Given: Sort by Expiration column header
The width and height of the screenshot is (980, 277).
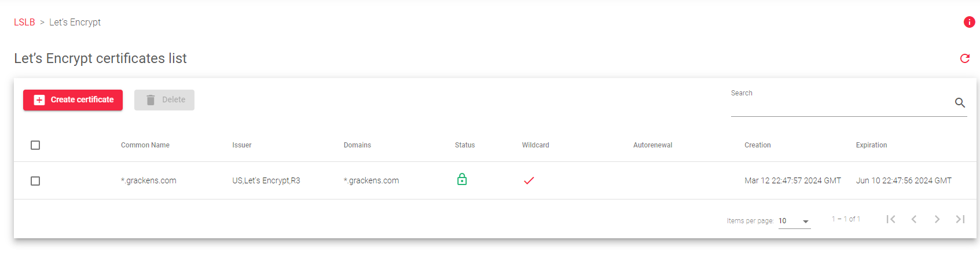Looking at the screenshot, I should coord(871,145).
